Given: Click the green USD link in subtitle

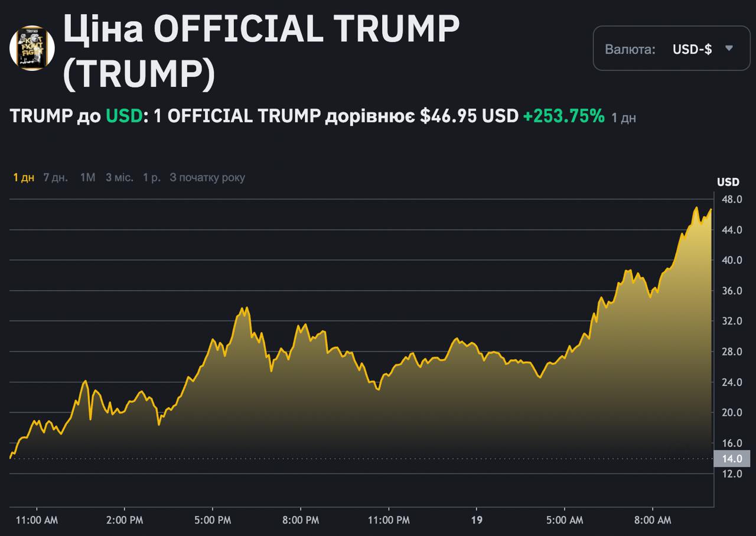Looking at the screenshot, I should 124,116.
